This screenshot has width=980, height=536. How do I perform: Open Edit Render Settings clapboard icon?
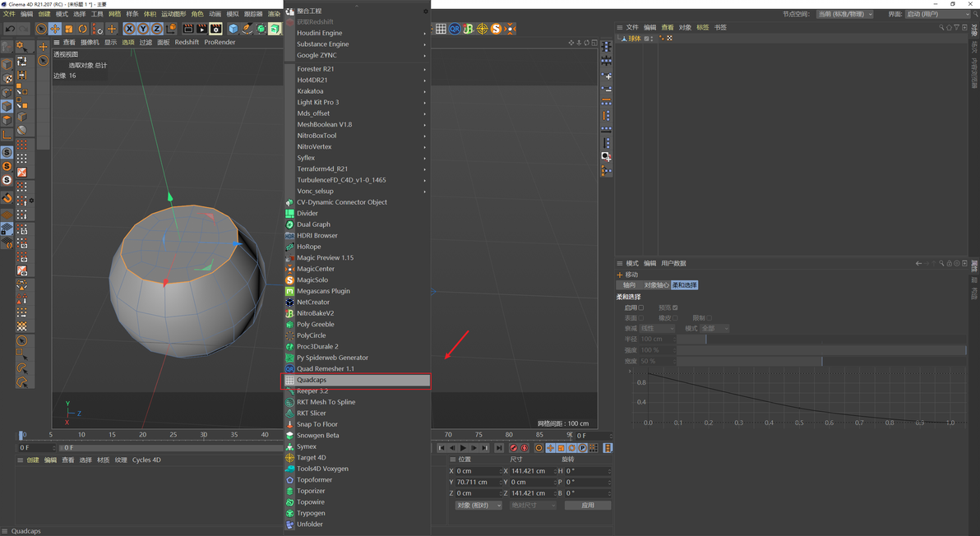[x=215, y=29]
